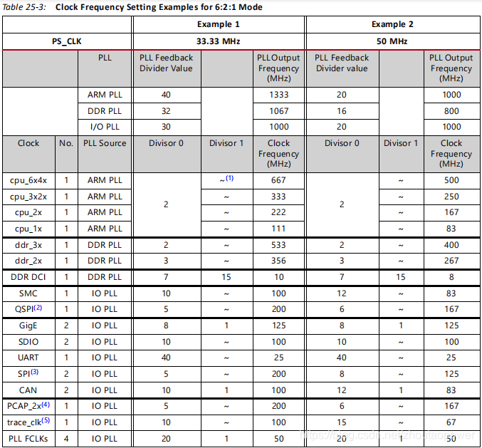482x448 pixels.
Task: Click the ARM PLL output frequency '1333'
Action: coord(279,95)
